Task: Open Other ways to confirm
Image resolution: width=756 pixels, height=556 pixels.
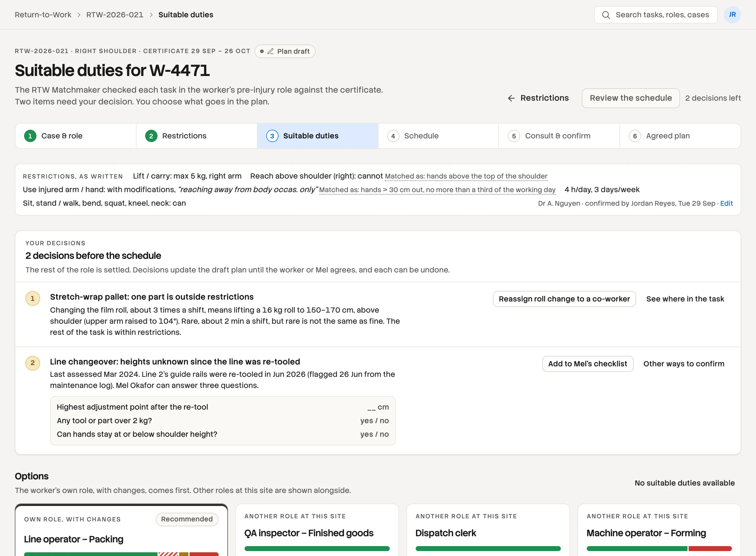Action: (684, 364)
